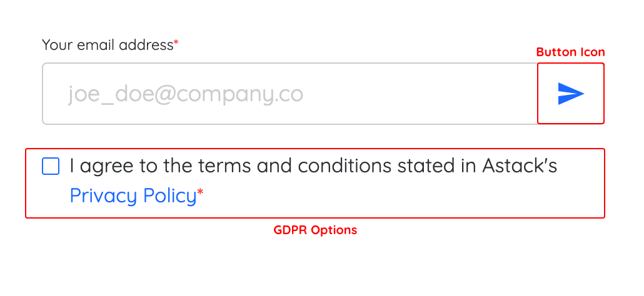Click the blue paper-plane send icon
Image resolution: width=644 pixels, height=296 pixels.
[x=570, y=94]
